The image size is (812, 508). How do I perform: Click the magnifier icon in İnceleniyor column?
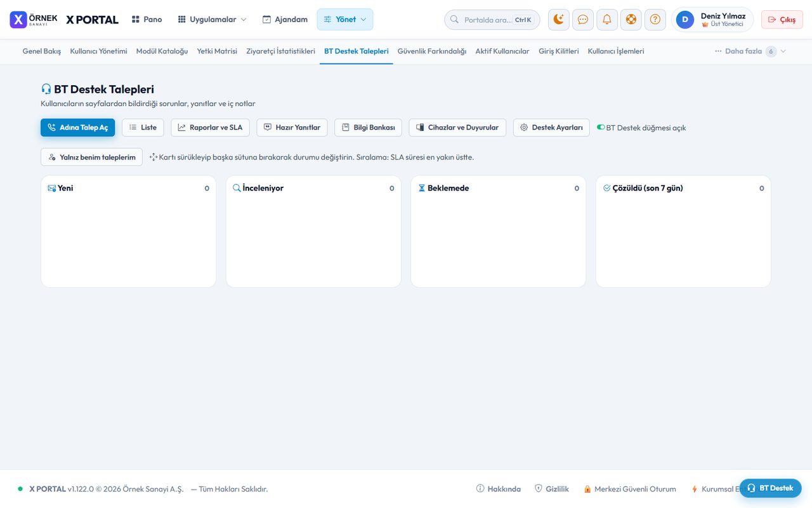[x=237, y=189]
